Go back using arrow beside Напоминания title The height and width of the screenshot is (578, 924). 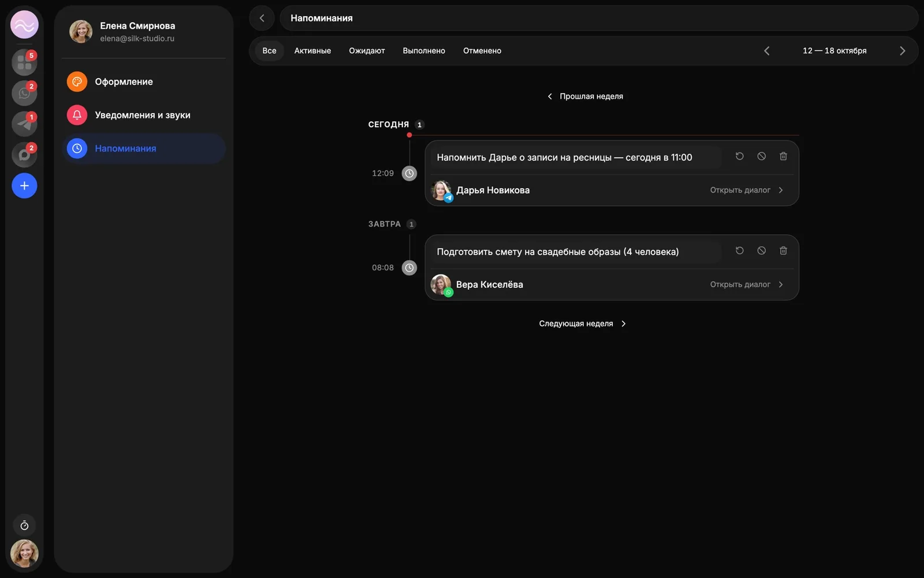[x=262, y=18]
